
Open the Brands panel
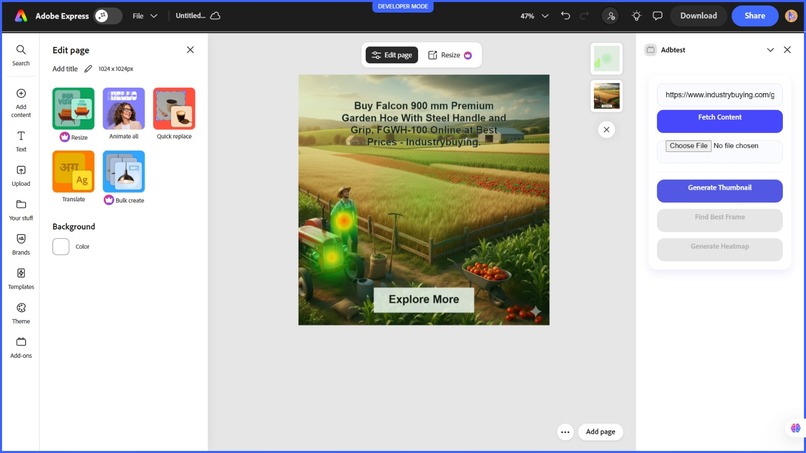click(x=21, y=244)
